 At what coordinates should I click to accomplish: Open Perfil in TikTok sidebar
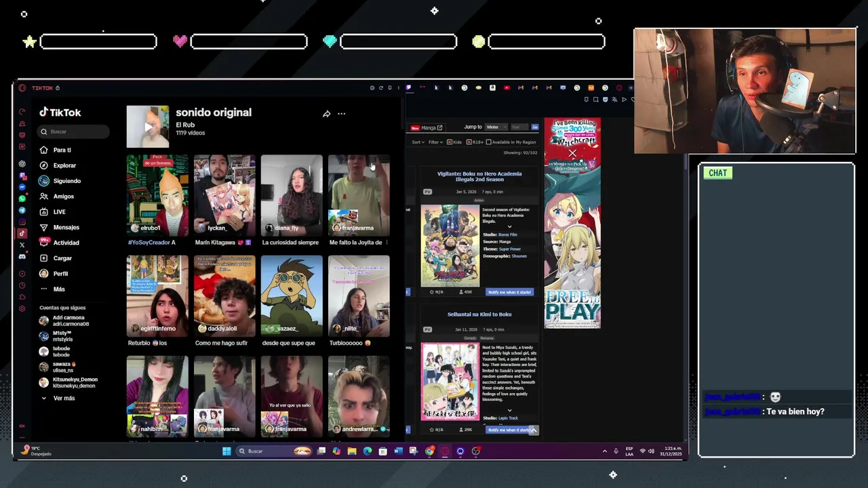[x=54, y=274]
